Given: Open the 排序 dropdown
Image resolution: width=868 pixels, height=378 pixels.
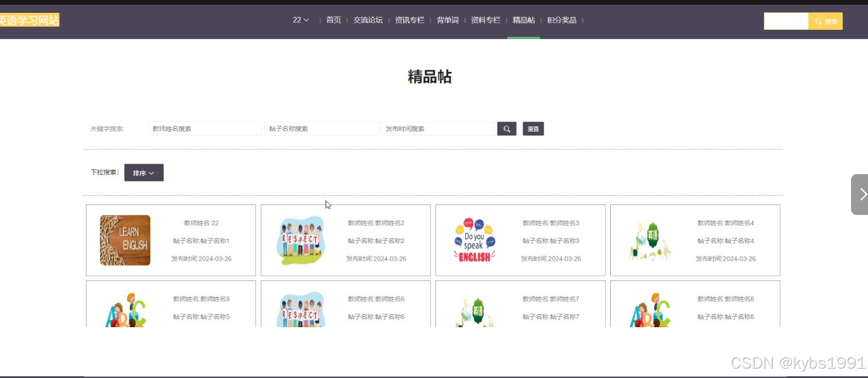Looking at the screenshot, I should [x=144, y=173].
